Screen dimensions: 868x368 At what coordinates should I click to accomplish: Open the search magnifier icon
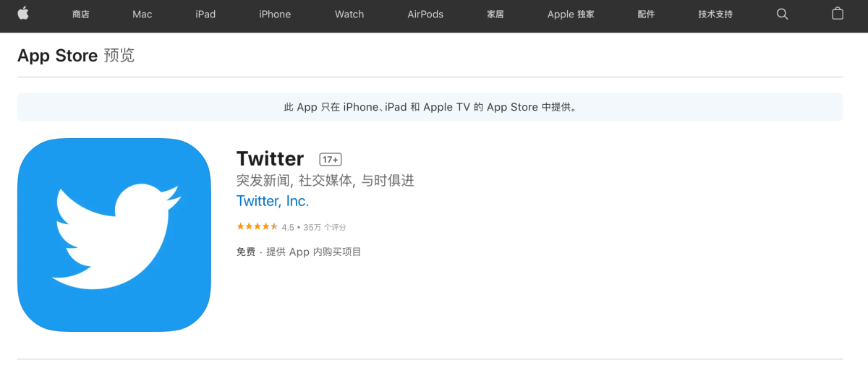pos(782,14)
